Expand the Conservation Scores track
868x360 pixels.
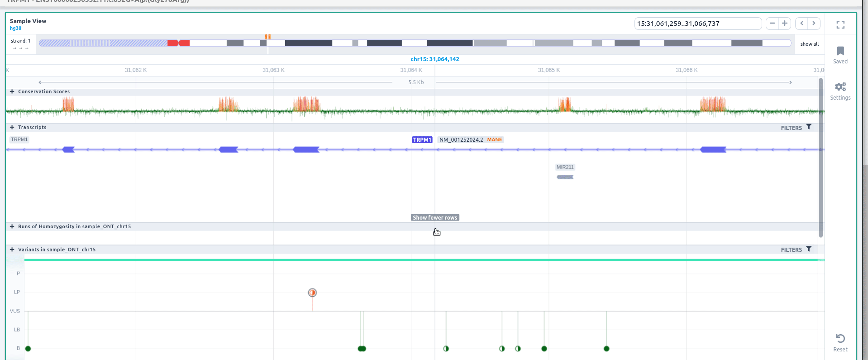(x=12, y=91)
